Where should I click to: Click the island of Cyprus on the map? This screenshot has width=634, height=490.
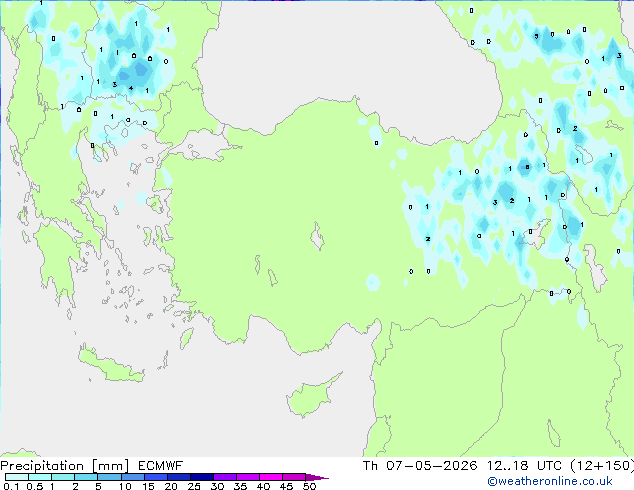311,397
